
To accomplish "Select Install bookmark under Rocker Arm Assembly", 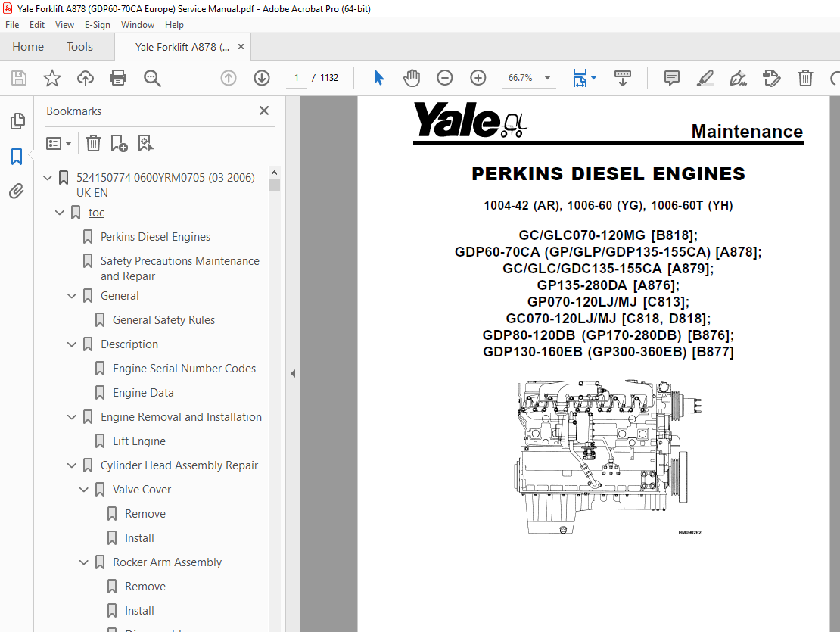I will (x=139, y=611).
